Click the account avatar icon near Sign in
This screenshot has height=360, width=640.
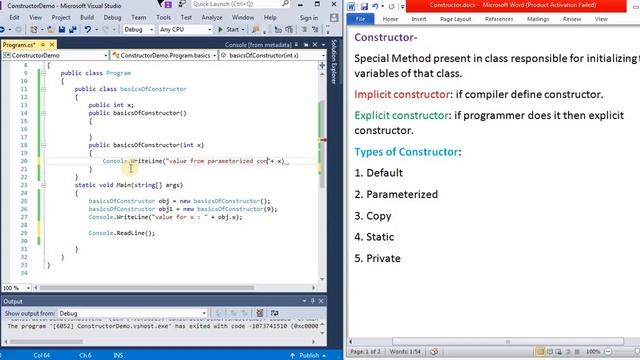pos(334,18)
